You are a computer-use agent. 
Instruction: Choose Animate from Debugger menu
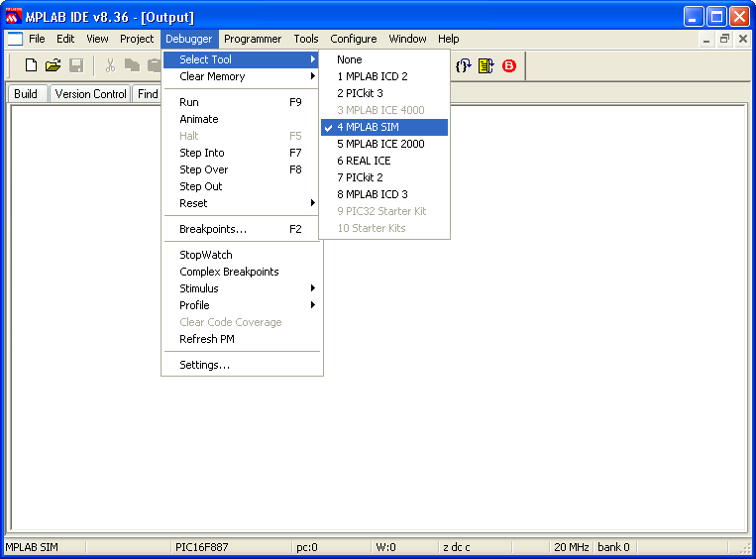pyautogui.click(x=241, y=119)
